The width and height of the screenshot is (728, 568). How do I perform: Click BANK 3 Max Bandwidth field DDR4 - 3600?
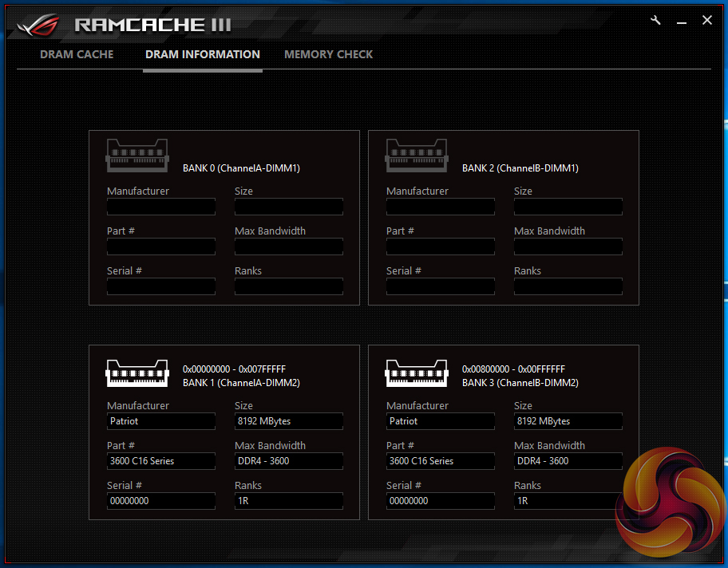click(568, 461)
